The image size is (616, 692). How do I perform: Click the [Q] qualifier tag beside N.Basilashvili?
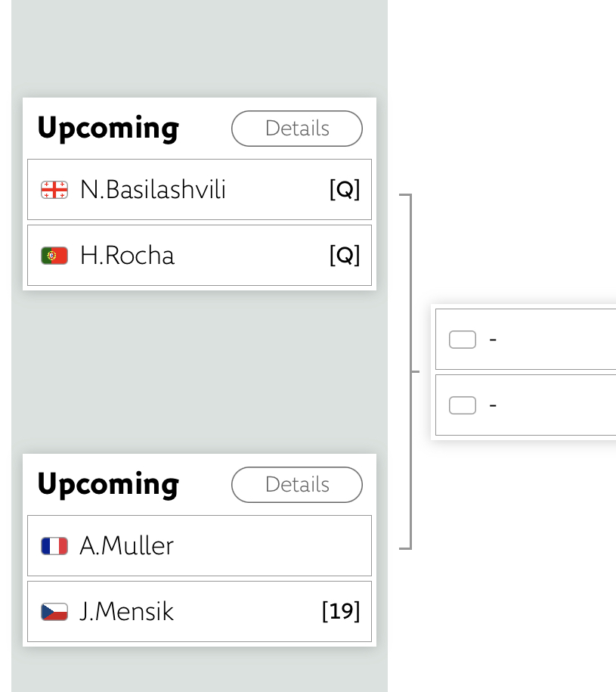tap(345, 190)
